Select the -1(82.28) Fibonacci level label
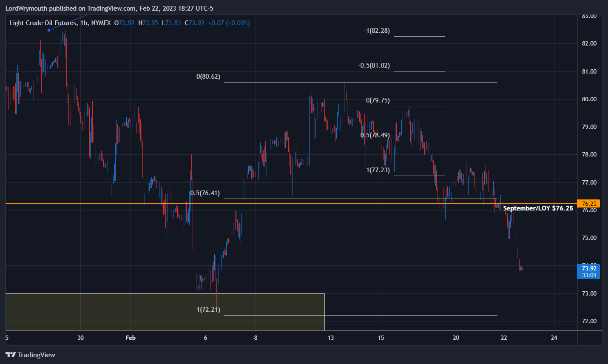 (377, 31)
